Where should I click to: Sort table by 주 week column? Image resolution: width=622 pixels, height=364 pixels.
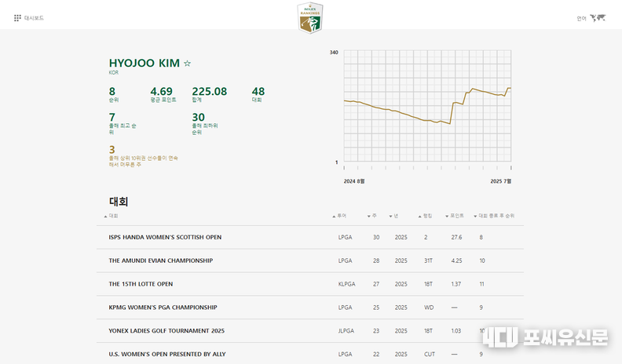coord(372,216)
